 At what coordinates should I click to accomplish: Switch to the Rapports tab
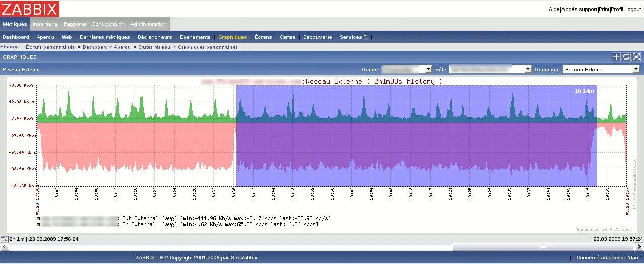[x=74, y=24]
